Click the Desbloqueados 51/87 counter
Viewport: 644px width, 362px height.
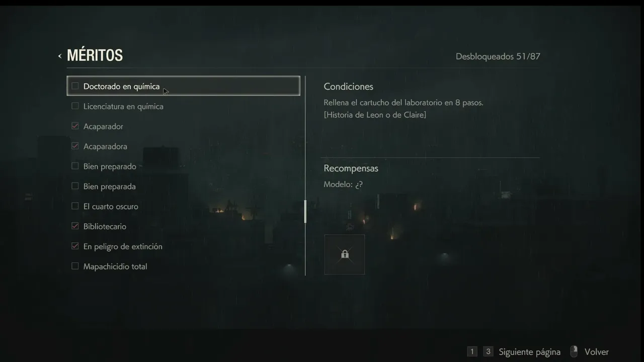point(498,56)
